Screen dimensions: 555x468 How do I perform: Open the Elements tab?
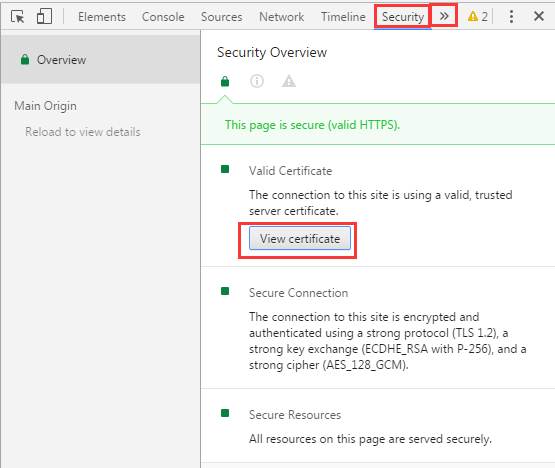click(102, 17)
